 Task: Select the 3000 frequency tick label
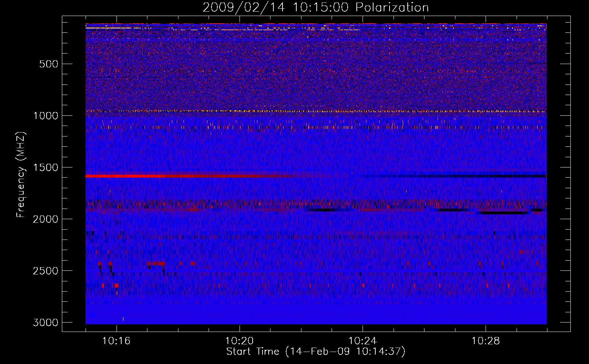click(46, 323)
